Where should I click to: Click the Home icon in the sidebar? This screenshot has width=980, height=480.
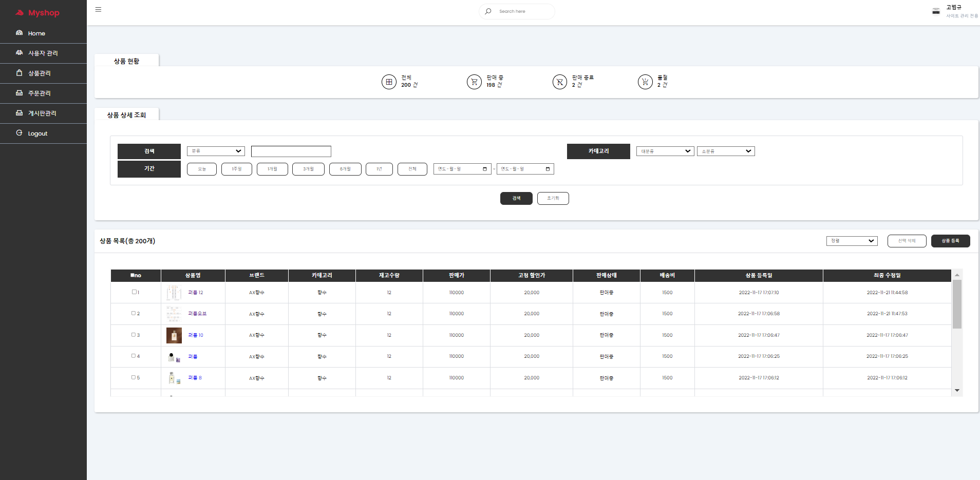19,33
